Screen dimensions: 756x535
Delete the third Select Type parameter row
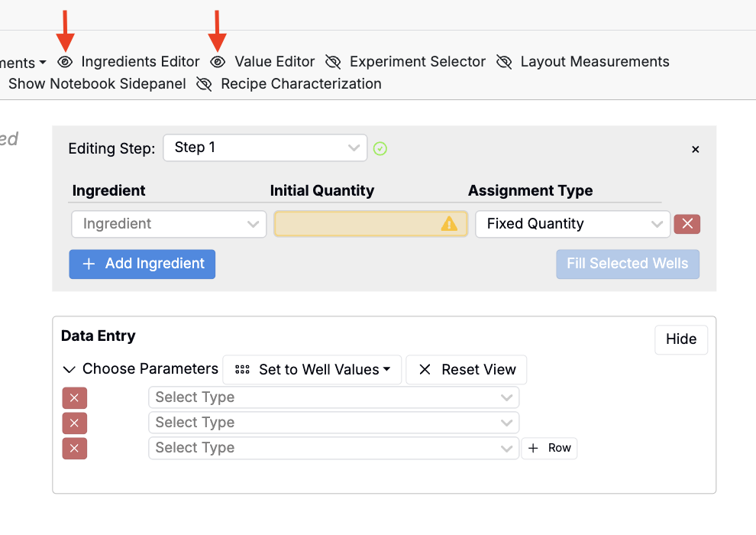[x=74, y=449]
